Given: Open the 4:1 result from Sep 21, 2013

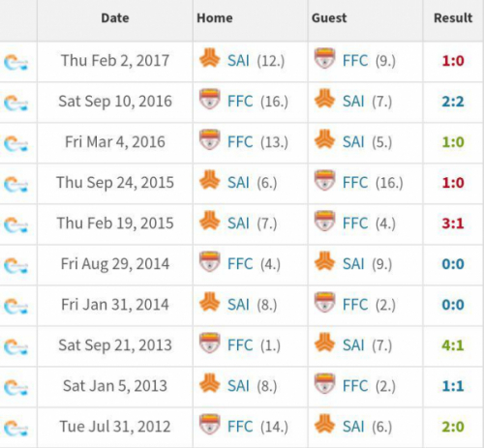Looking at the screenshot, I should coord(453,345).
